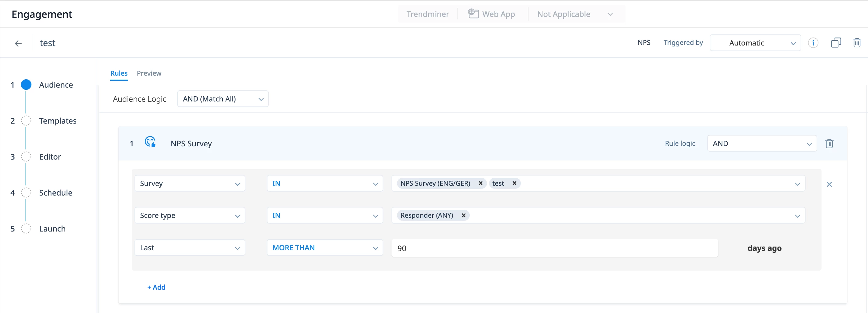868x313 pixels.
Task: Remove the Survey condition row with X
Action: (x=829, y=184)
